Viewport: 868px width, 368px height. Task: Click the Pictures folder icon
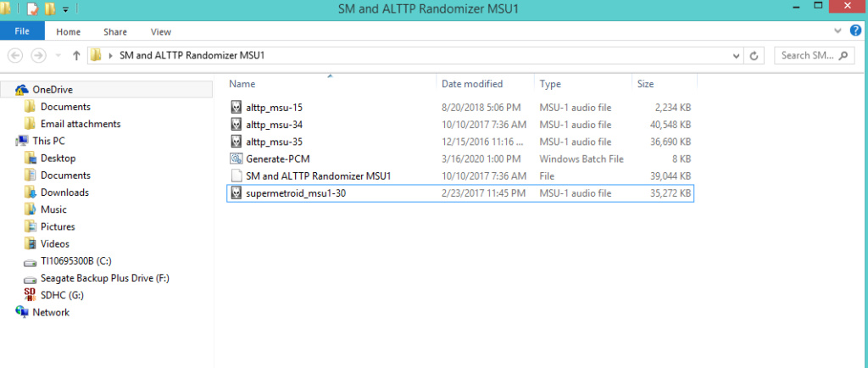pos(31,227)
